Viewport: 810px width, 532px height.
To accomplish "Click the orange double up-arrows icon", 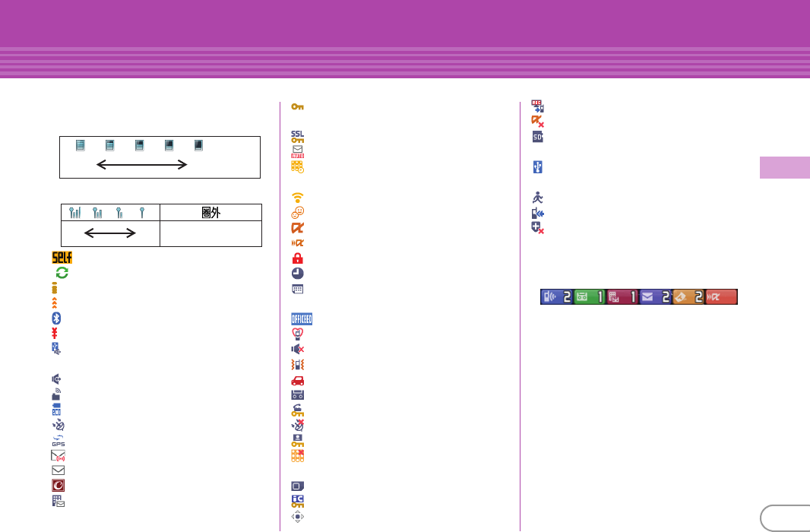I will click(54, 303).
